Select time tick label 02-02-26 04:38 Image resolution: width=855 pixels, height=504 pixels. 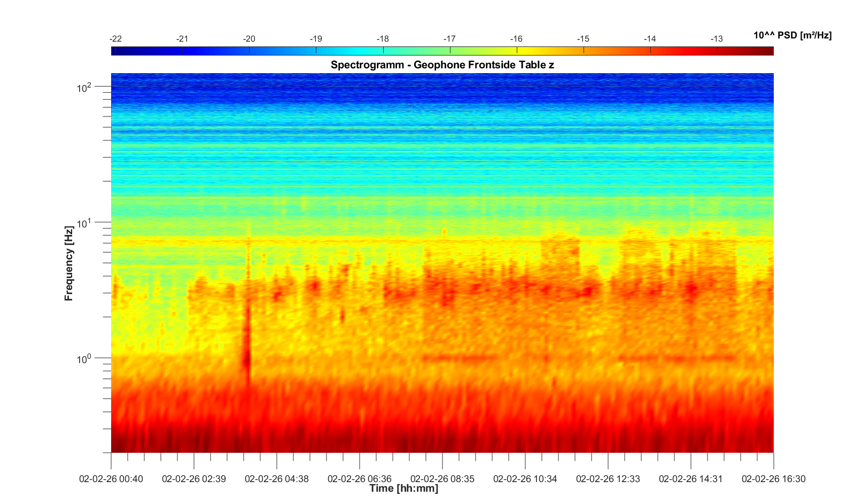(276, 479)
